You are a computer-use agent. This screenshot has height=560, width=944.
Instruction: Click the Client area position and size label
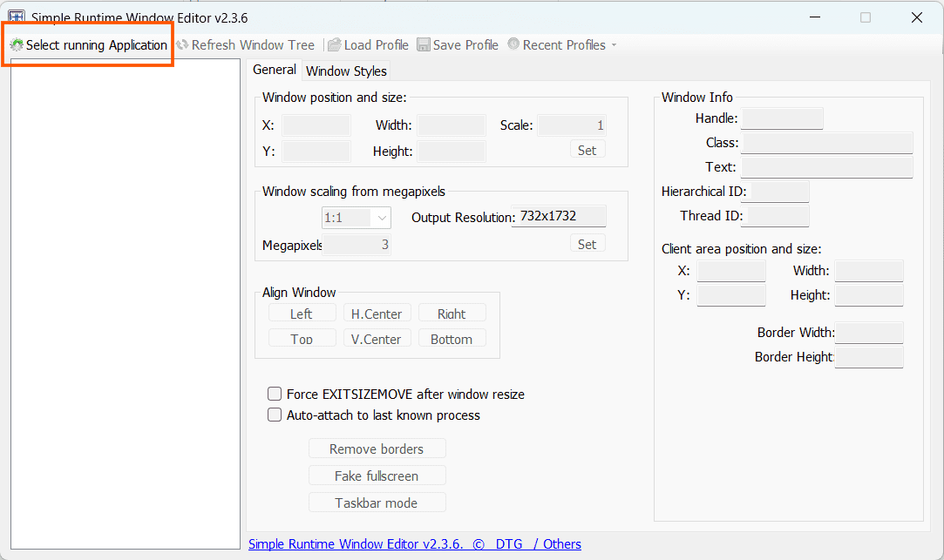[741, 249]
